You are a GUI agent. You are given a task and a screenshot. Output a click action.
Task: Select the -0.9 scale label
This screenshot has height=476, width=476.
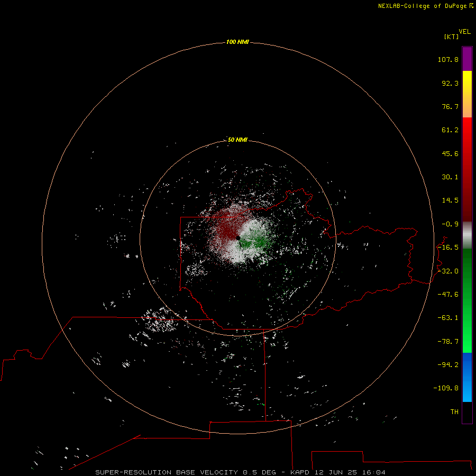pyautogui.click(x=450, y=224)
